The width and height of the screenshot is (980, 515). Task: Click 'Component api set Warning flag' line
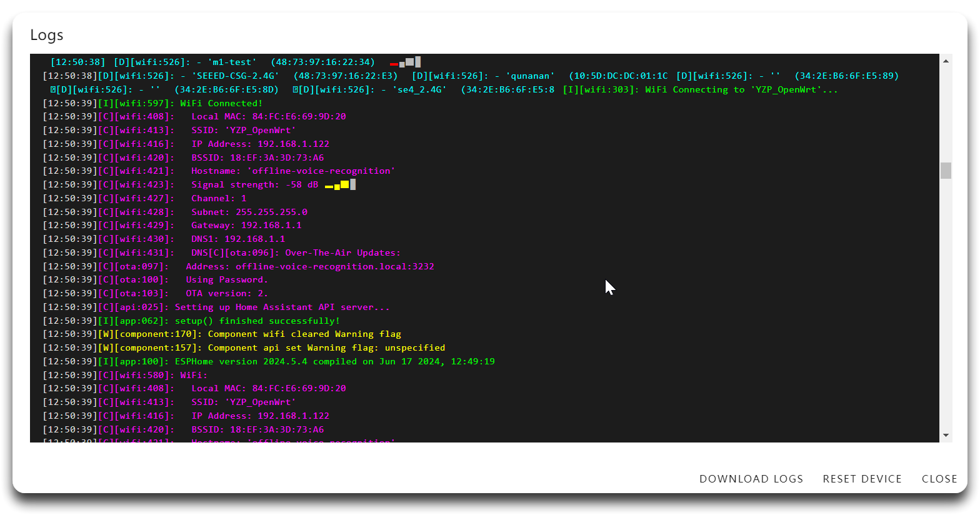click(244, 347)
